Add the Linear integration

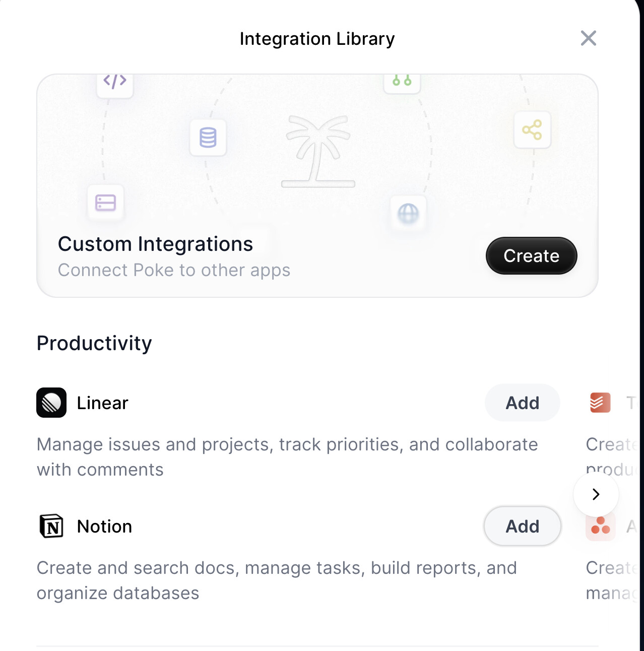point(522,403)
